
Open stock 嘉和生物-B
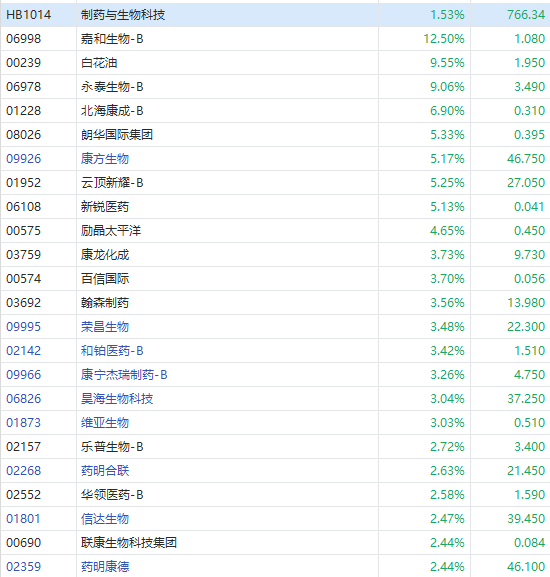112,39
